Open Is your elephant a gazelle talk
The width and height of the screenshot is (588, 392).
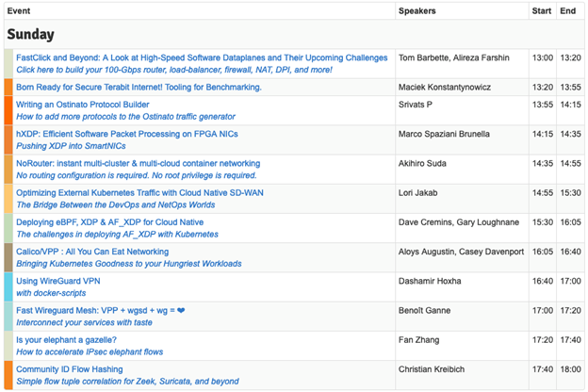pyautogui.click(x=66, y=339)
